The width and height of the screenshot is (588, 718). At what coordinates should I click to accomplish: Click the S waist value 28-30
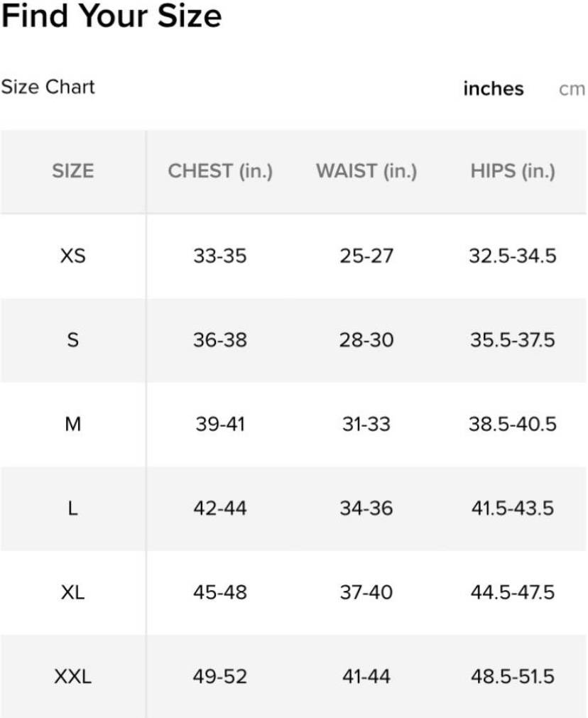point(366,339)
